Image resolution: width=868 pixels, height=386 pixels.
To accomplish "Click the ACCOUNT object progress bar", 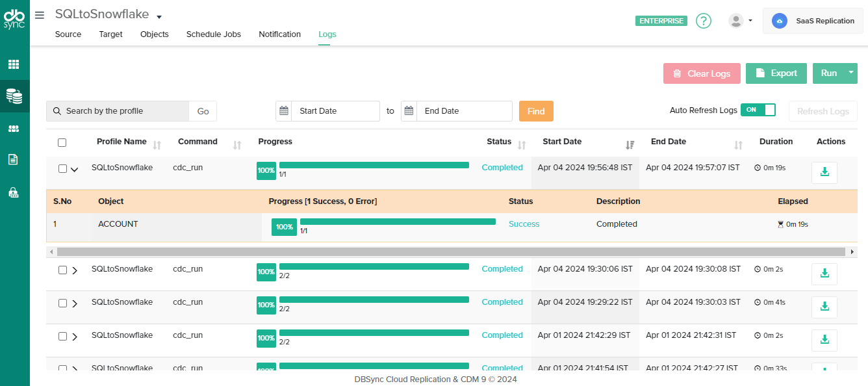I will [398, 222].
